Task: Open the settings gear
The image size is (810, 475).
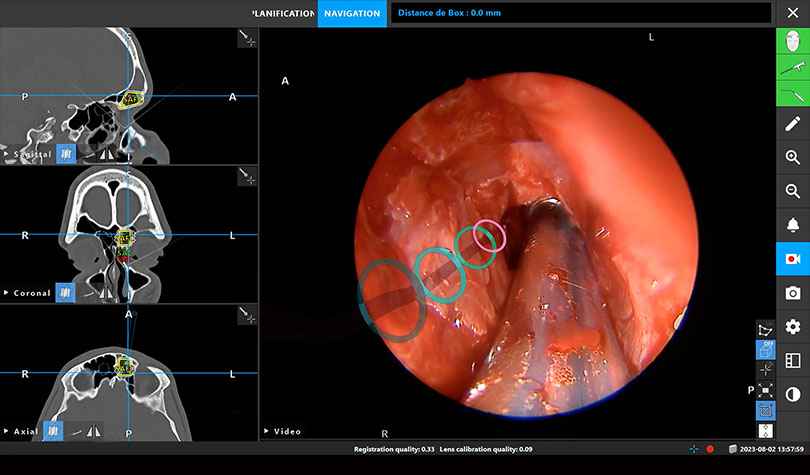Action: click(x=793, y=326)
